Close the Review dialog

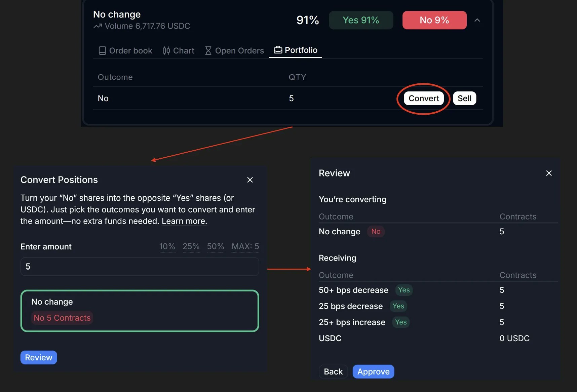[x=549, y=173]
